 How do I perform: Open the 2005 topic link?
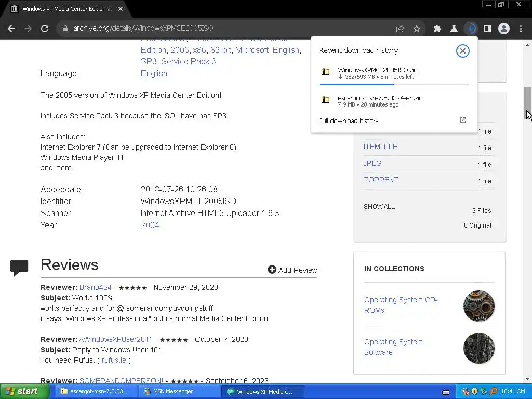tap(179, 50)
